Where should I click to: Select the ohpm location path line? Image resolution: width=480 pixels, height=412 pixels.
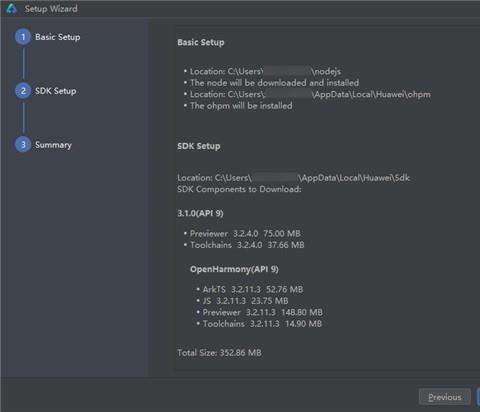(307, 94)
